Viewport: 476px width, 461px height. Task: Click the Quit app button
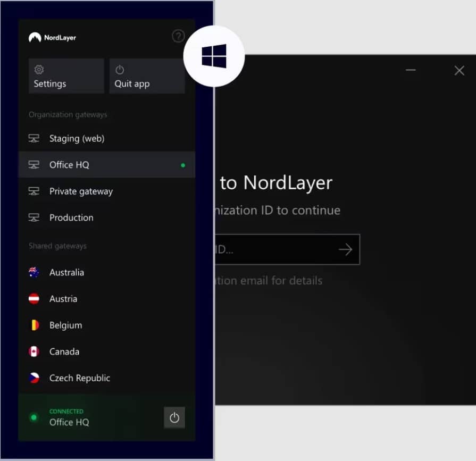tap(147, 76)
